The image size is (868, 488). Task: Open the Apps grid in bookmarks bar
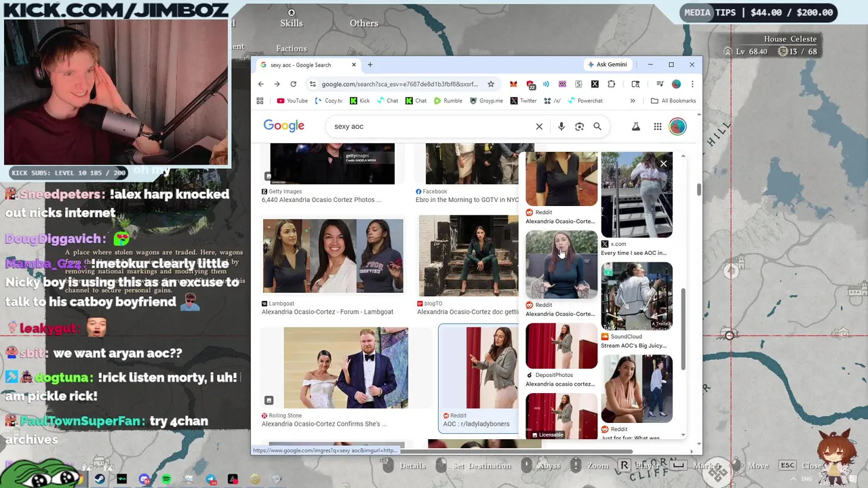coord(260,101)
